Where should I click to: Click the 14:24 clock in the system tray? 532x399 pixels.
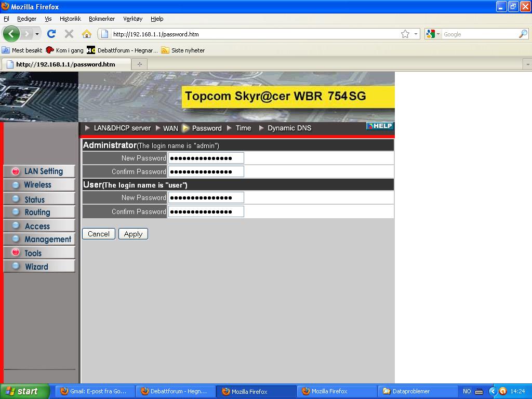tap(517, 391)
